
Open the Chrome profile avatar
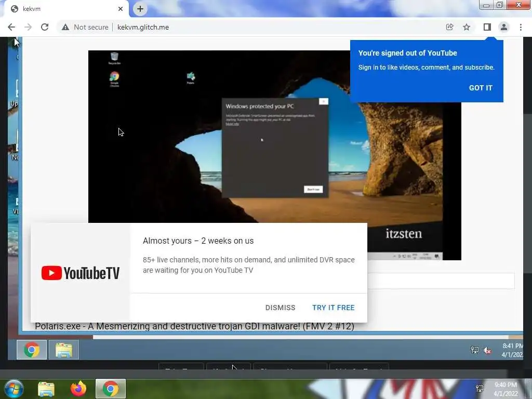[504, 27]
